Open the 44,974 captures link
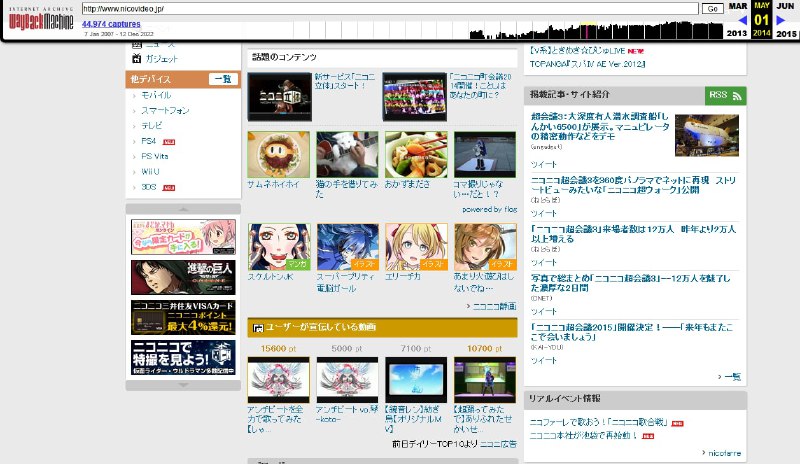 coord(111,23)
